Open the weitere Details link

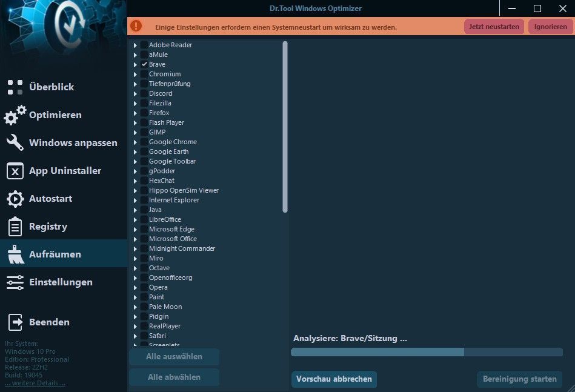35,383
